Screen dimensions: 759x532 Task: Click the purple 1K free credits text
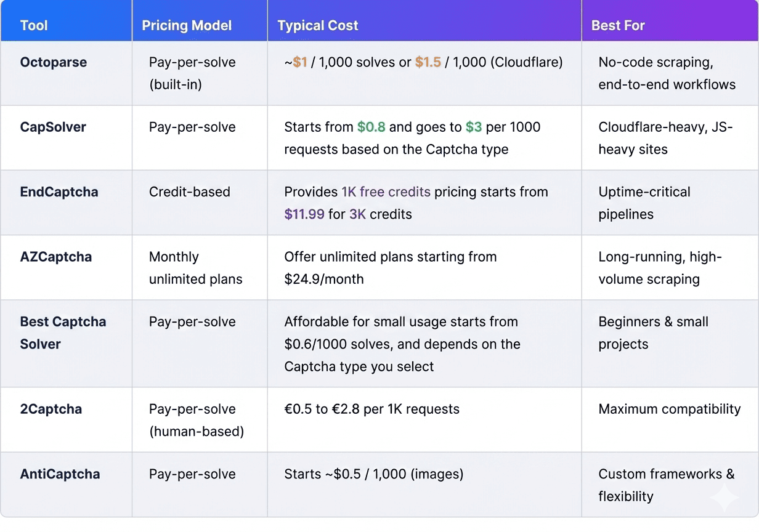tap(386, 191)
